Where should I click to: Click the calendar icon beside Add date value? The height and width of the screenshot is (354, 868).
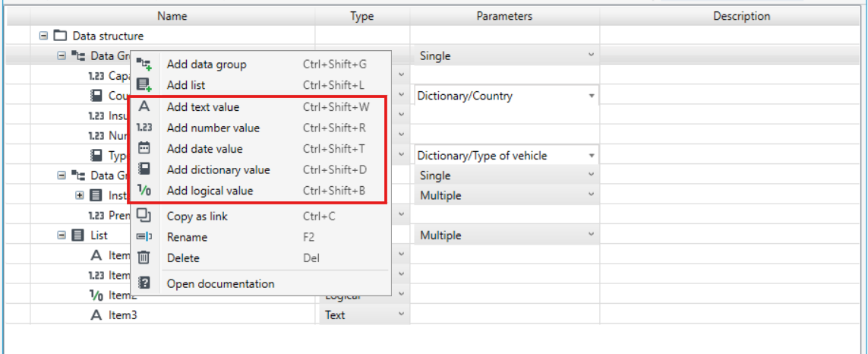click(x=144, y=148)
